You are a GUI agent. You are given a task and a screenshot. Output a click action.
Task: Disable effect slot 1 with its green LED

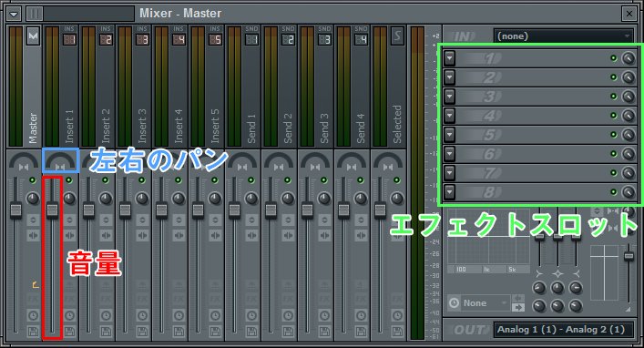pyautogui.click(x=614, y=58)
